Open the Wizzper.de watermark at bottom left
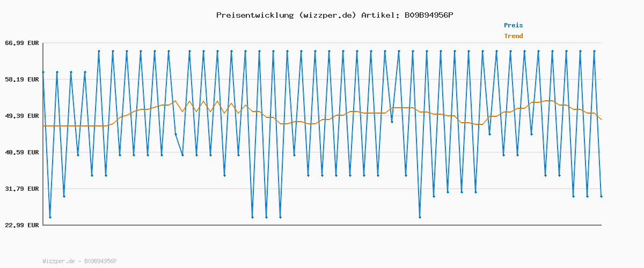 58,261
